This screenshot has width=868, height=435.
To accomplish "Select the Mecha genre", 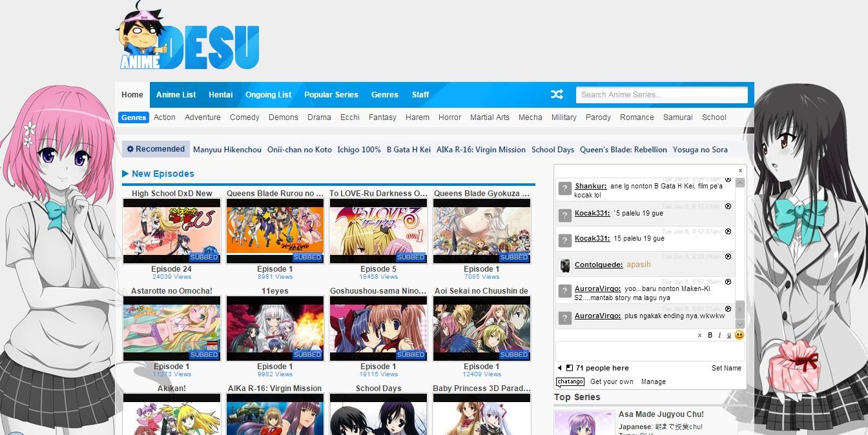I will tap(530, 117).
